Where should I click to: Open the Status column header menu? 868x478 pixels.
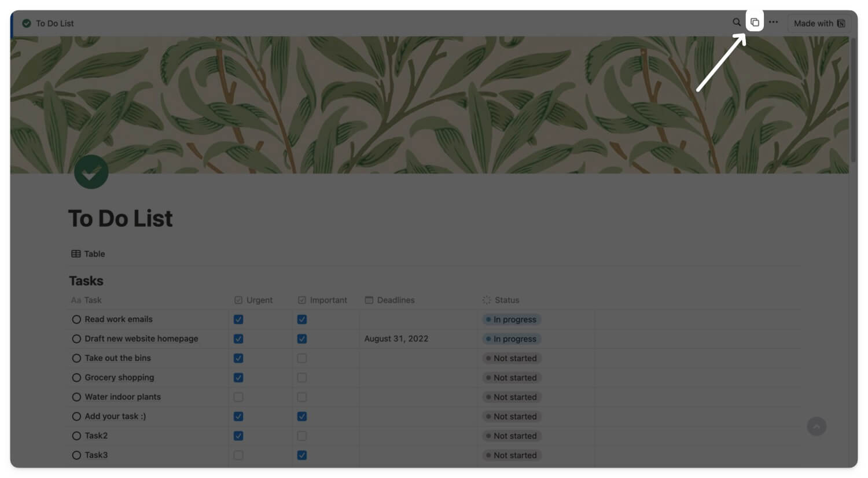point(501,300)
